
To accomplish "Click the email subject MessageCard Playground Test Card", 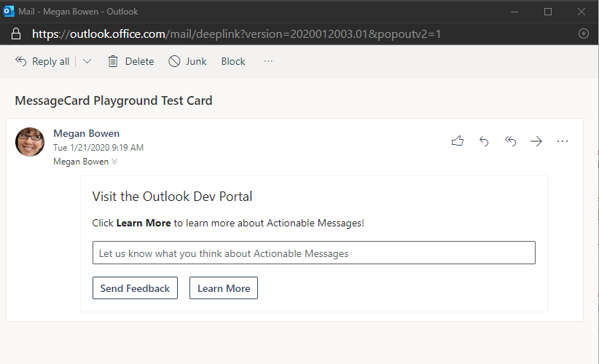I will point(114,100).
